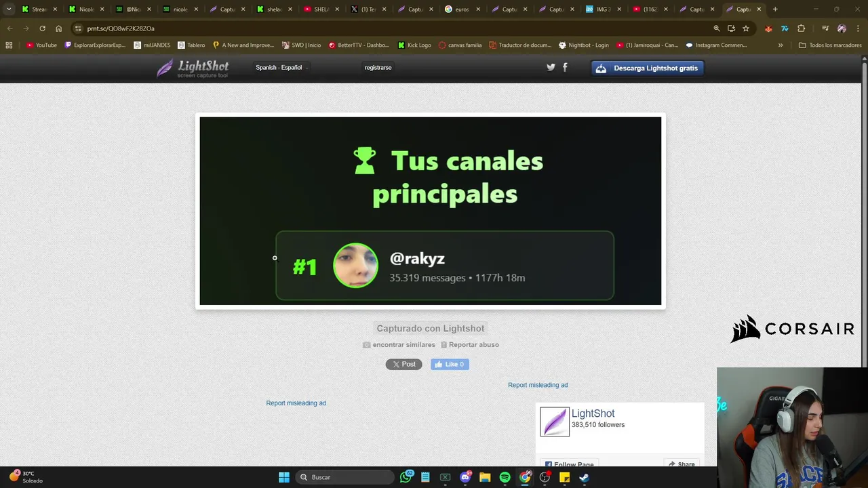
Task: Switch to the '(1162' YouTube tab
Action: (x=650, y=9)
